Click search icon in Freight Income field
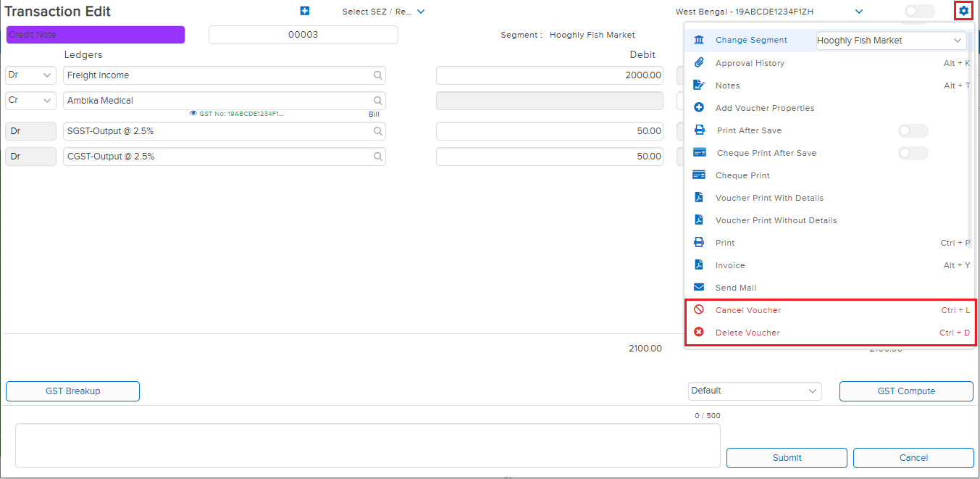 coord(377,75)
